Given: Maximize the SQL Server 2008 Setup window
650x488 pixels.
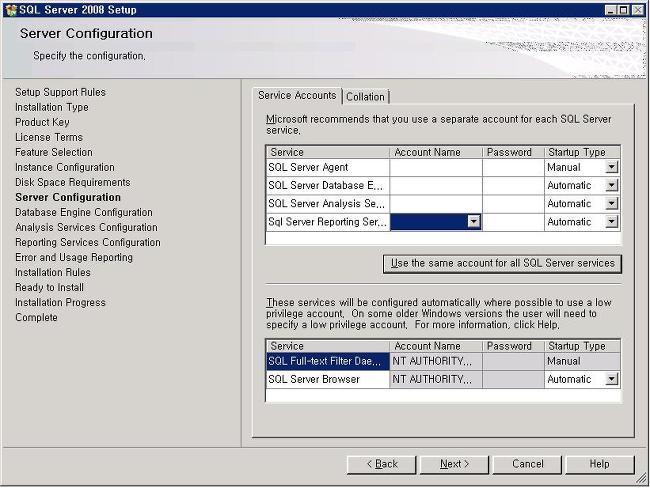Looking at the screenshot, I should [623, 10].
